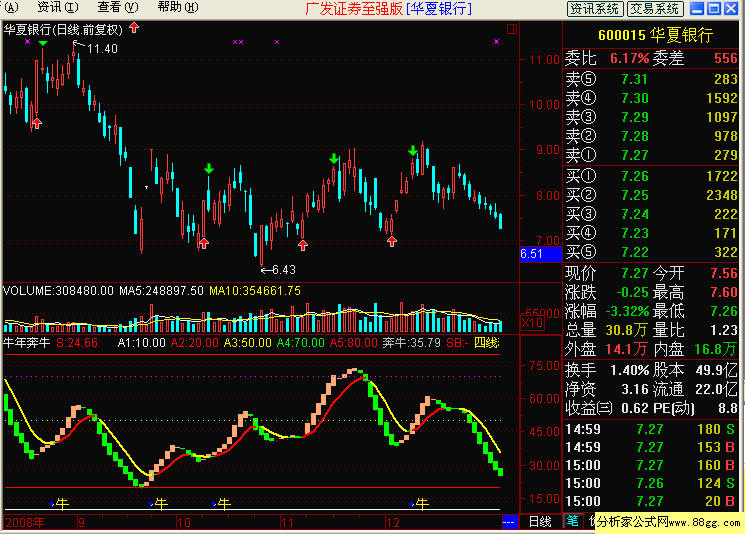Click the 今开 7.56 value

pos(724,273)
